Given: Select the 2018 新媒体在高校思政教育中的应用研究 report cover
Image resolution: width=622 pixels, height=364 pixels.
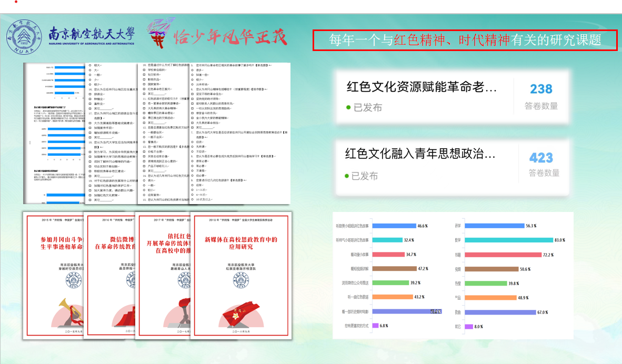Looking at the screenshot, I should [240, 276].
